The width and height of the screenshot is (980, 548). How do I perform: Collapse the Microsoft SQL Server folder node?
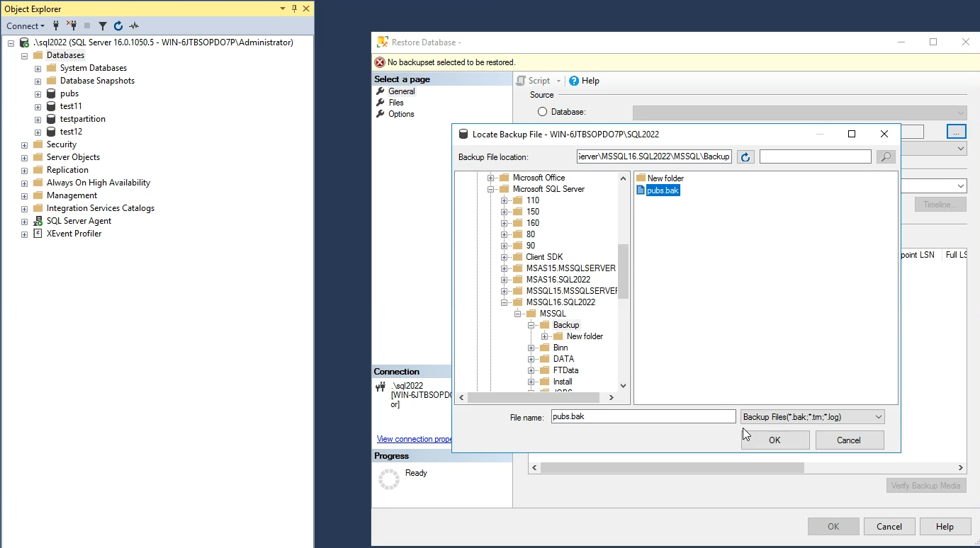click(x=490, y=190)
